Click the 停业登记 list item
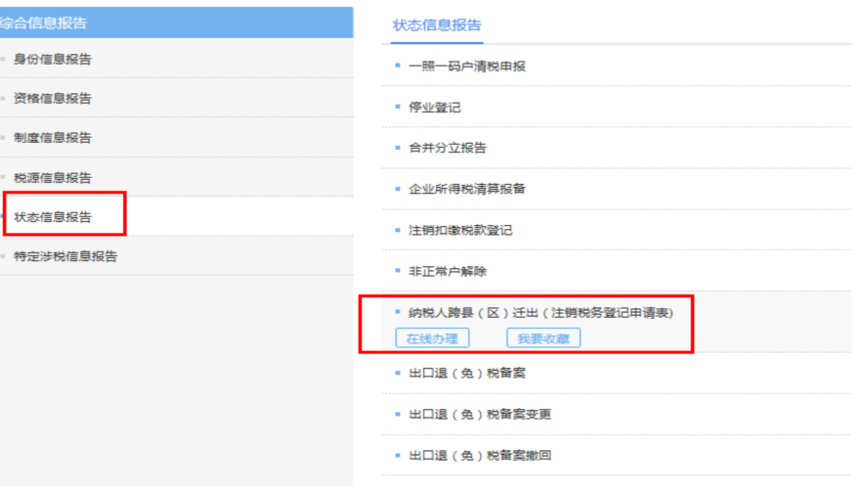 click(434, 108)
